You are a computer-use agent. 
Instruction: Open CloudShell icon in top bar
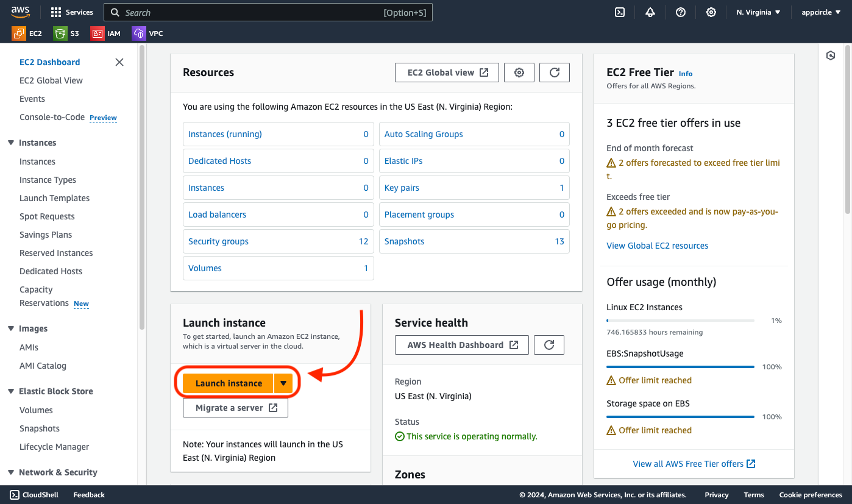coord(620,12)
